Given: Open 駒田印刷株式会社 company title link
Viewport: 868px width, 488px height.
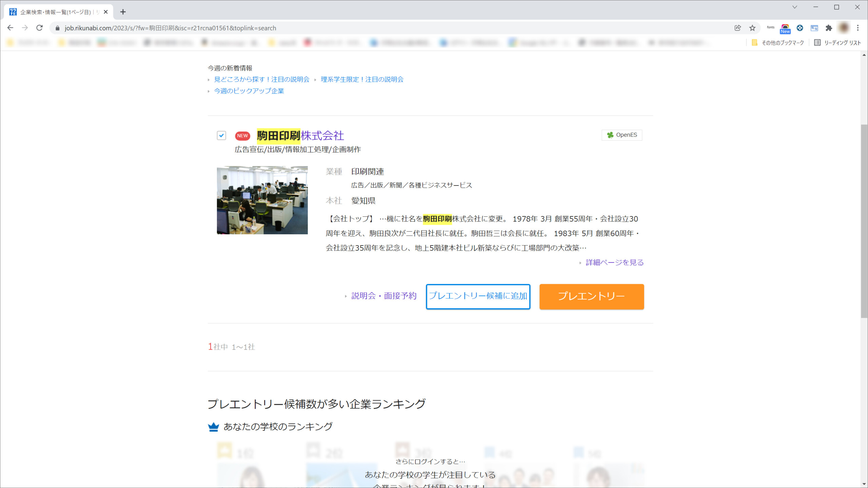Looking at the screenshot, I should pyautogui.click(x=300, y=136).
